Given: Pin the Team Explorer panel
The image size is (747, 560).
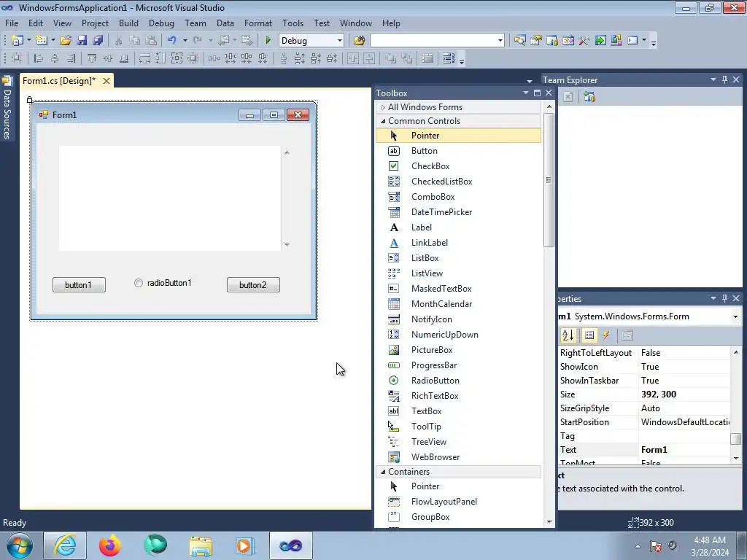Looking at the screenshot, I should click(724, 80).
